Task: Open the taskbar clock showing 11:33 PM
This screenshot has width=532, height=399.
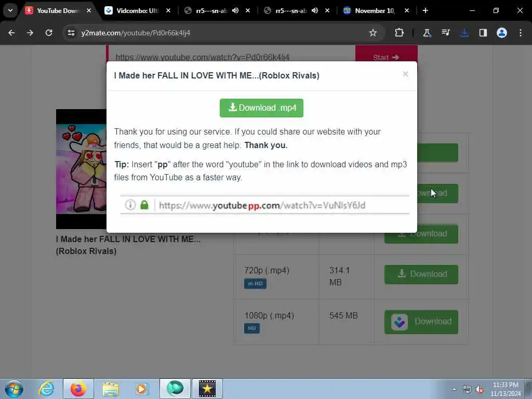Action: 506,389
